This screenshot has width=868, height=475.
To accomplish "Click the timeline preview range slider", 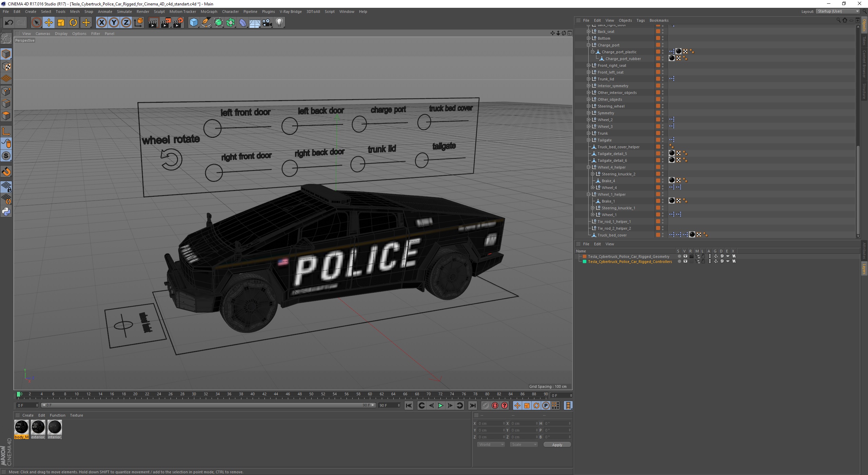I will click(208, 405).
